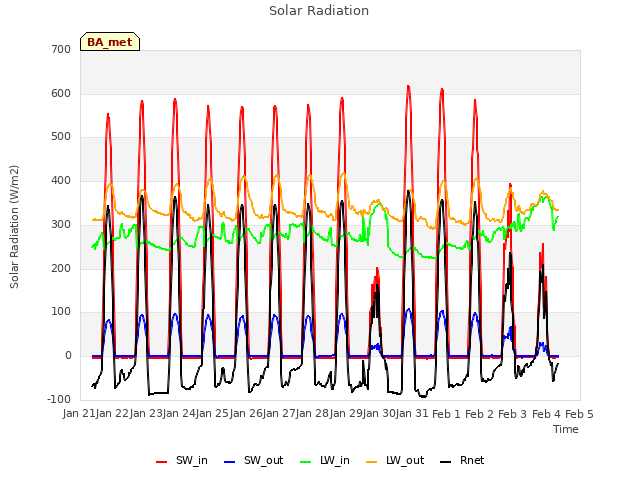Click the Jan 29 x-axis tick label
640x480 pixels.
click(x=347, y=413)
